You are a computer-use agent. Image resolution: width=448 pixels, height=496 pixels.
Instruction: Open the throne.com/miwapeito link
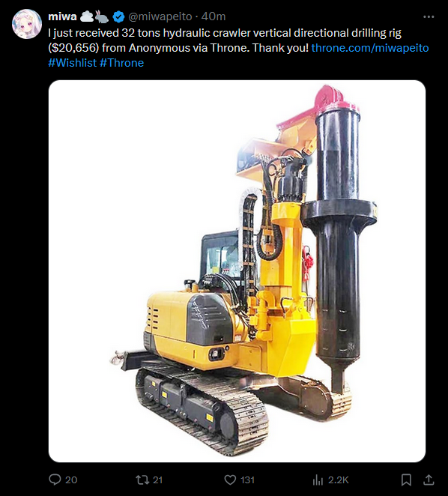click(x=370, y=48)
